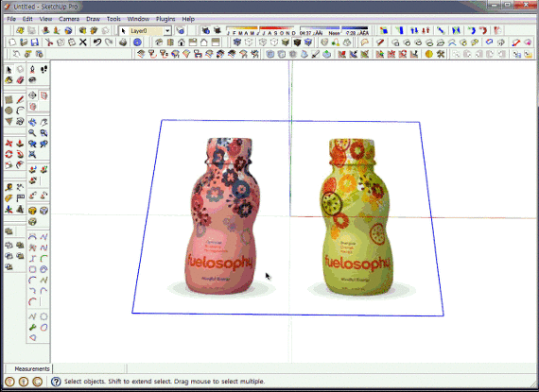Choose the Zoom magnifier tool
Viewport: 539px width, 392px height.
(32, 133)
